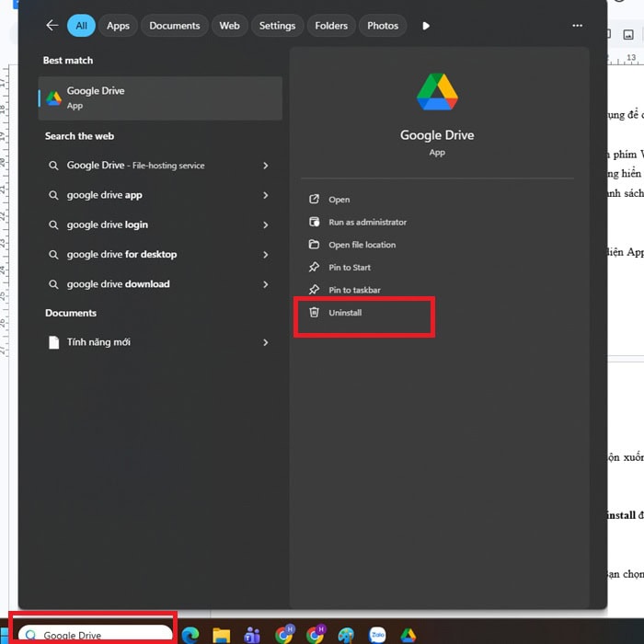This screenshot has width=644, height=644.
Task: Open Microsoft Teams from the taskbar
Action: pyautogui.click(x=252, y=635)
